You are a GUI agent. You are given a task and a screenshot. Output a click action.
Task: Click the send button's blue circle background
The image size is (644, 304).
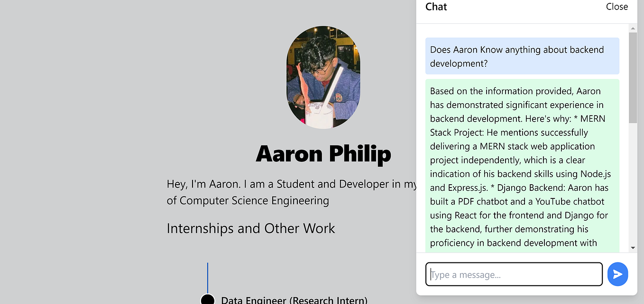[617, 274]
